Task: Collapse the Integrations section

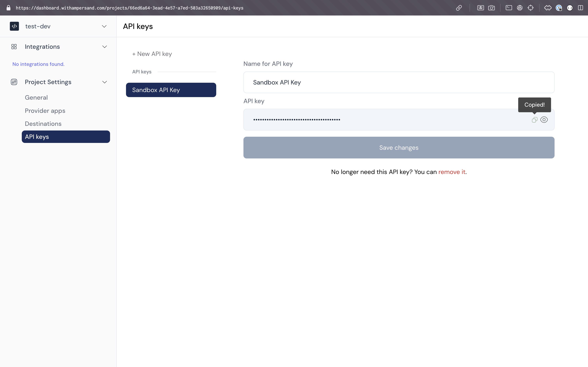Action: [104, 47]
